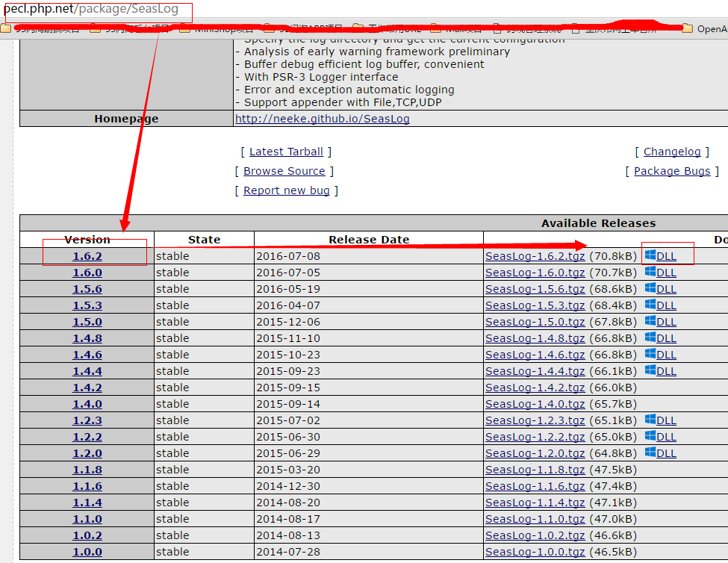The height and width of the screenshot is (563, 728).
Task: Open version 1.1.0 release page
Action: 87,519
